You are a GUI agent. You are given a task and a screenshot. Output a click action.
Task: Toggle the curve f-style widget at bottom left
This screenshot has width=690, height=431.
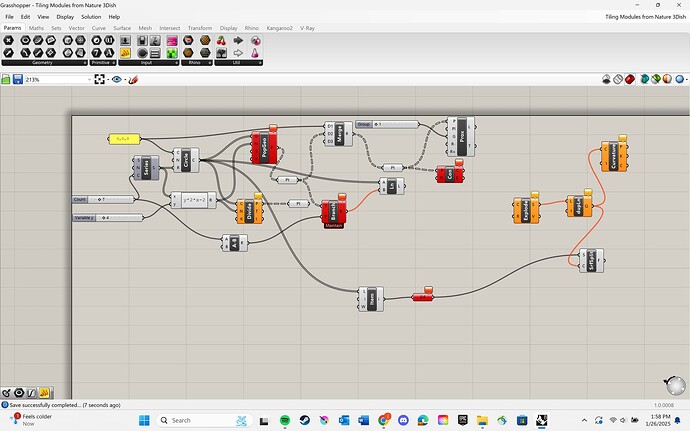32,393
